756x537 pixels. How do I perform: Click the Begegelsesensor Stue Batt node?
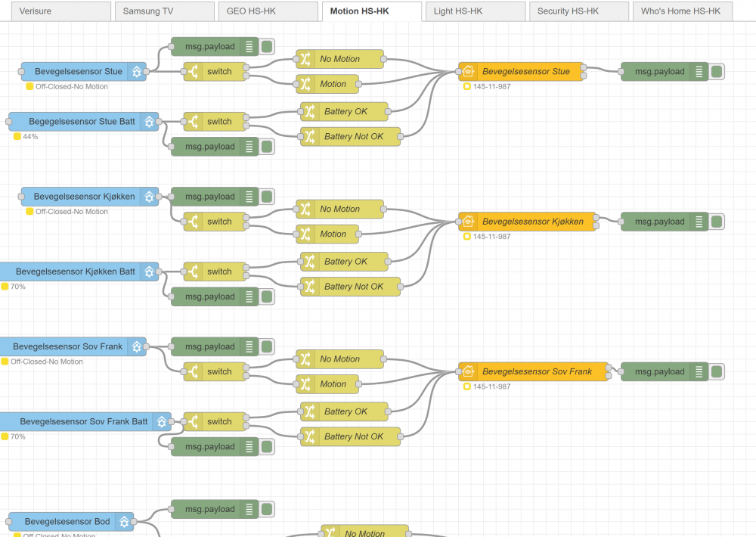(x=82, y=122)
